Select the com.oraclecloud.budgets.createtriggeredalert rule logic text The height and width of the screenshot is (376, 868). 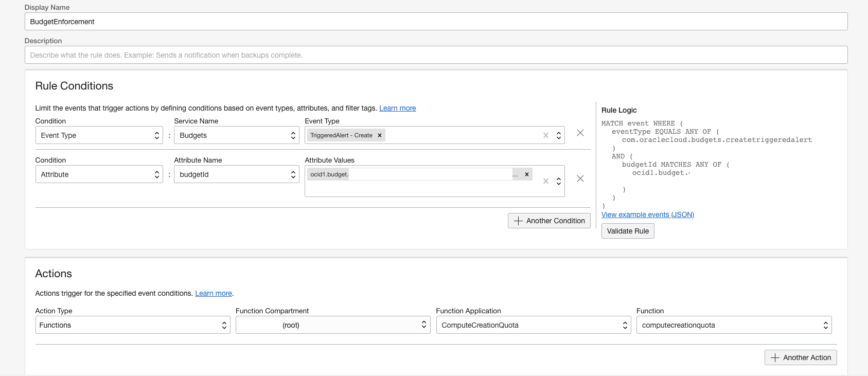[717, 140]
